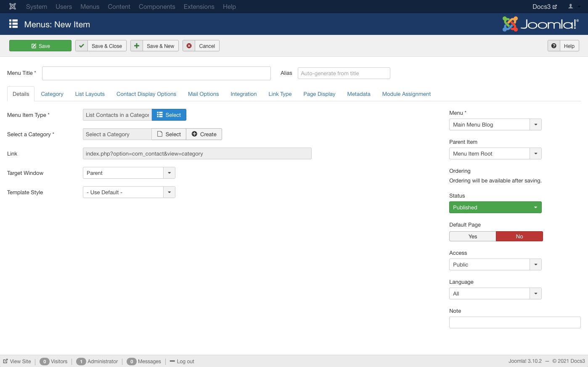
Task: Click the question mark Help icon
Action: point(554,46)
